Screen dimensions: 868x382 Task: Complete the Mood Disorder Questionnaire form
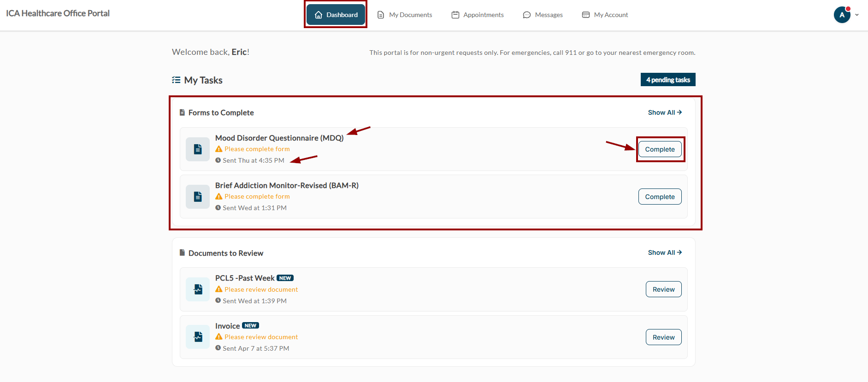click(x=660, y=149)
